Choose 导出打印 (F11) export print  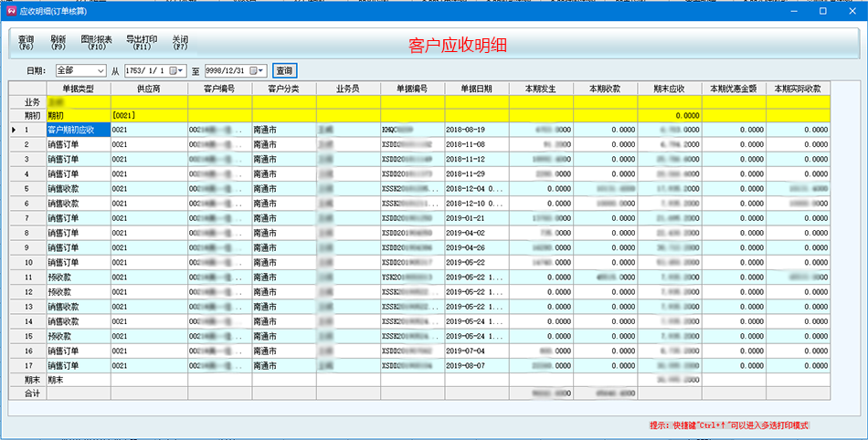[142, 43]
